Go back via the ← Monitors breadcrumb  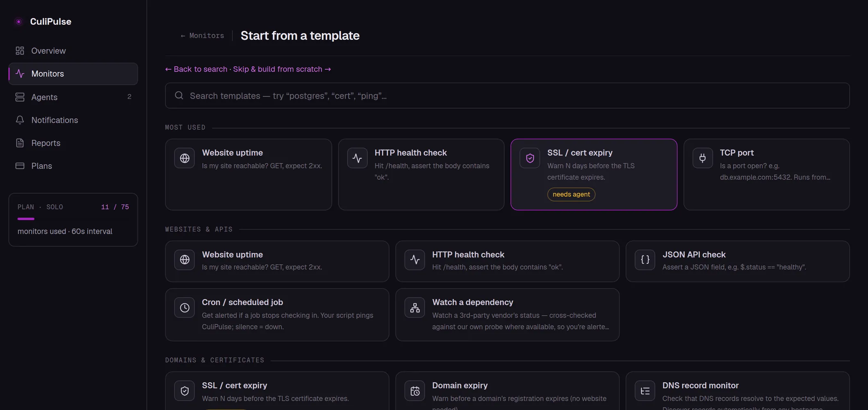(x=202, y=36)
